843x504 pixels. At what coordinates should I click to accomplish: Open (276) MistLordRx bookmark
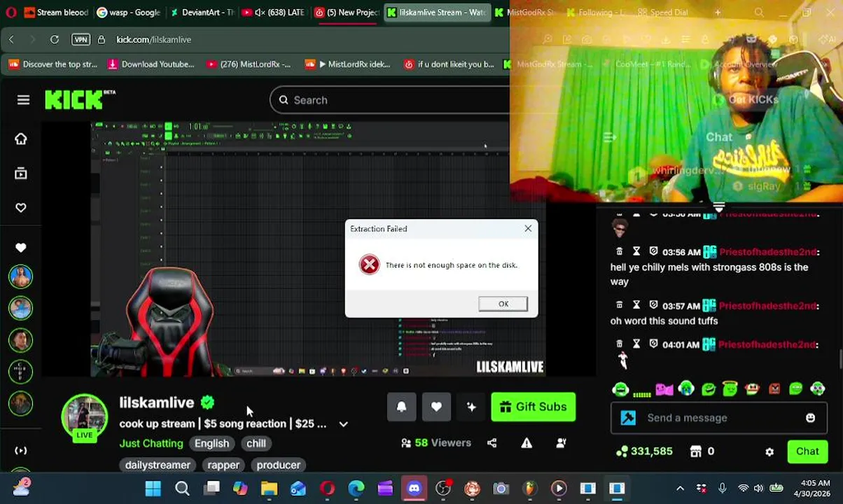[249, 64]
